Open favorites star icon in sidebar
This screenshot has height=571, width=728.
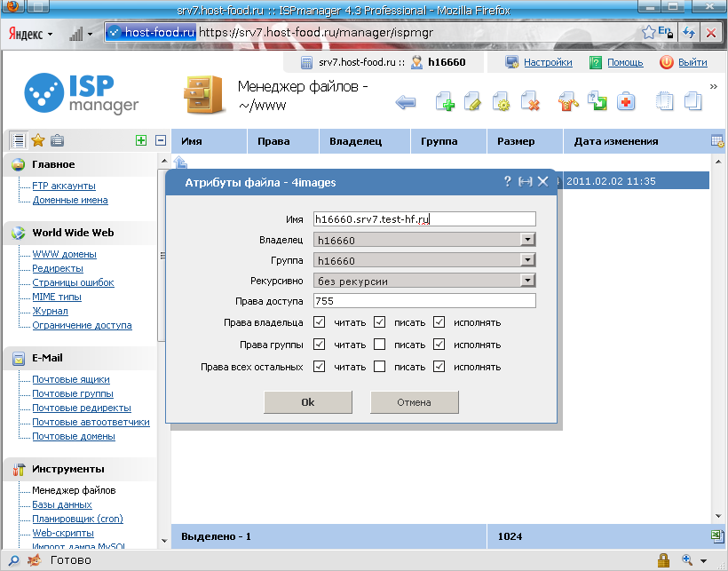[38, 140]
